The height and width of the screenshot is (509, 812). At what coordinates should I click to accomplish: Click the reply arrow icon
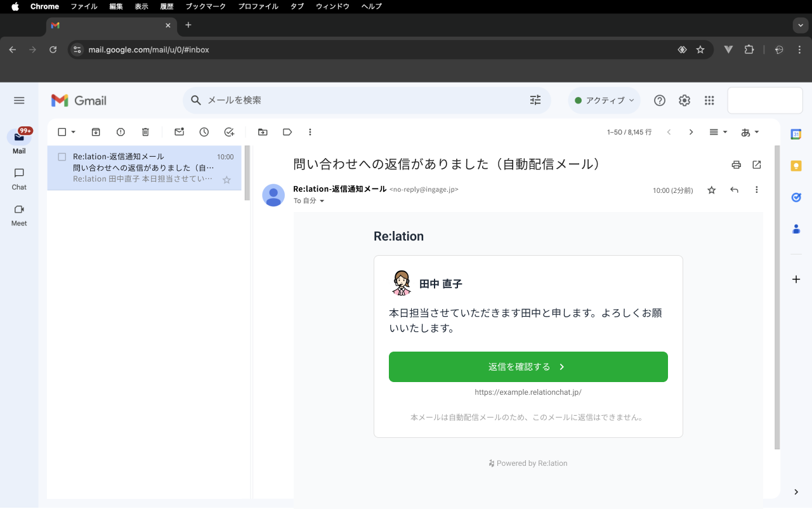click(734, 190)
